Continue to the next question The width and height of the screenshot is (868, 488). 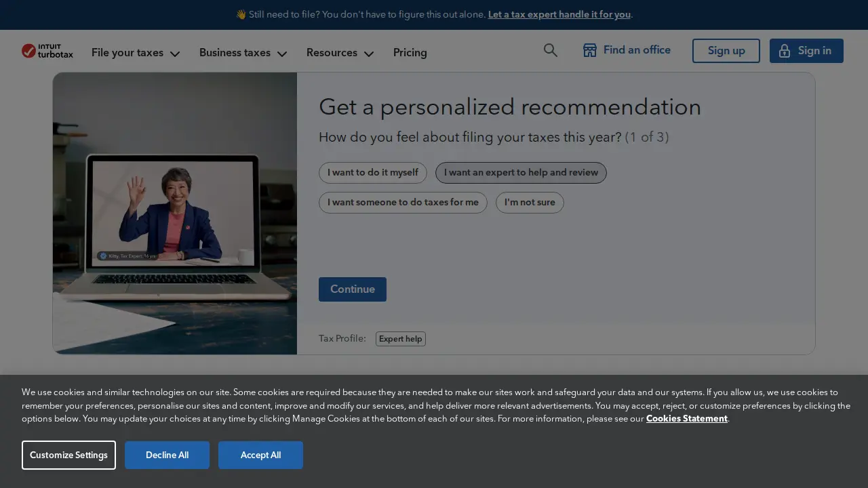[353, 289]
